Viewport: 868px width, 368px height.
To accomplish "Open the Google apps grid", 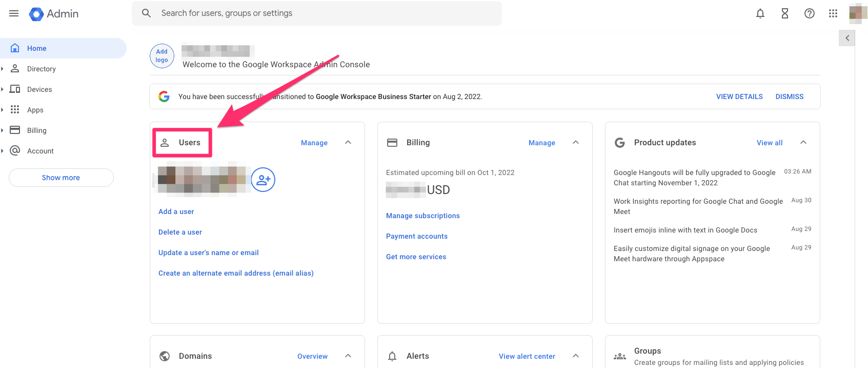I will (833, 14).
